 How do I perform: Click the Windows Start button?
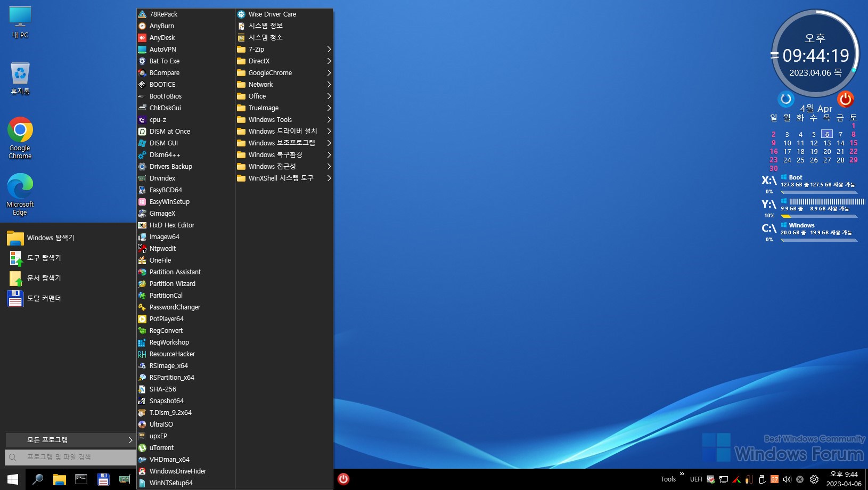(x=13, y=479)
